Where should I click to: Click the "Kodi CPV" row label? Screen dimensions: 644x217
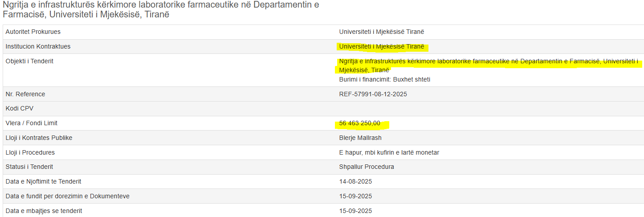pos(20,108)
